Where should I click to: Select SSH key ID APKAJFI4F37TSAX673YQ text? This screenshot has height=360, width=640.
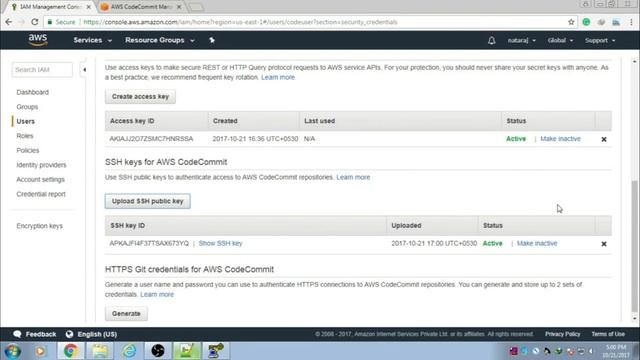[x=149, y=243]
